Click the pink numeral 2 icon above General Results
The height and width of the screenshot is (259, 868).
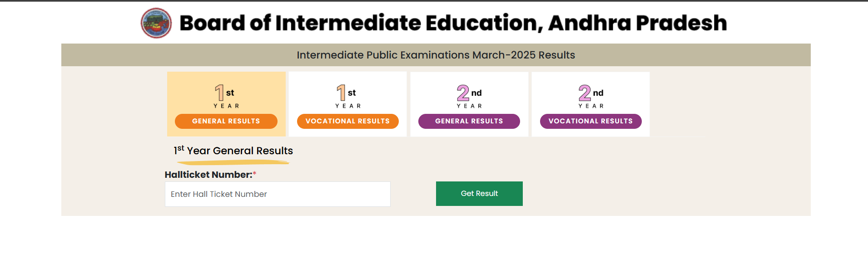463,93
